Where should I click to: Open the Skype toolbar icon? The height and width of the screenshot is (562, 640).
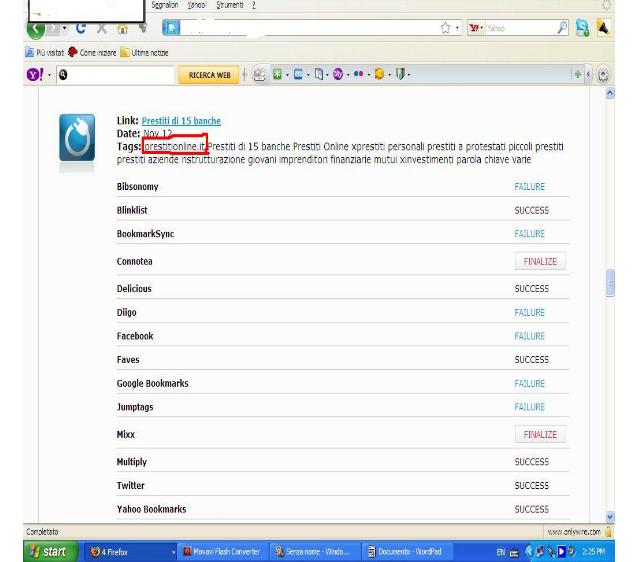click(x=582, y=28)
